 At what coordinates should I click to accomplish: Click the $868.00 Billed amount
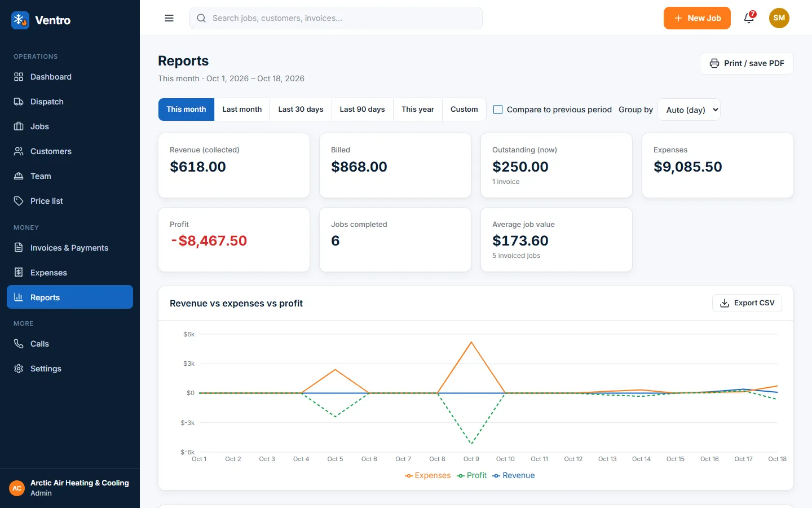pyautogui.click(x=359, y=167)
